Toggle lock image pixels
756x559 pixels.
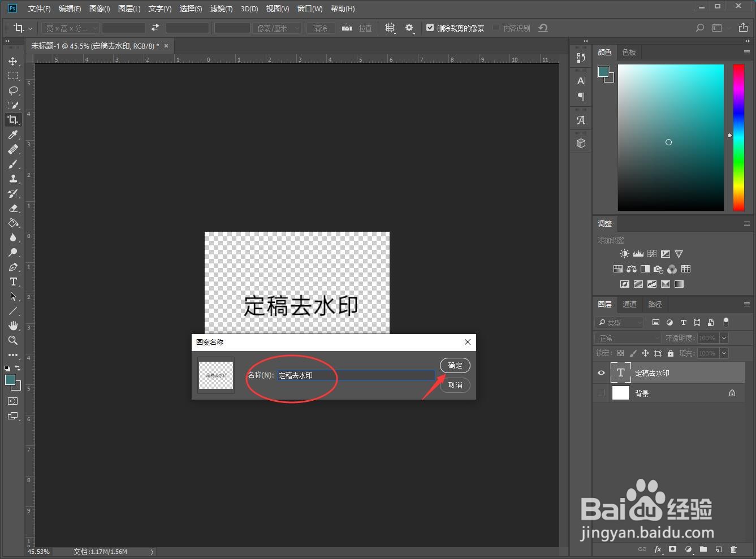[x=633, y=353]
